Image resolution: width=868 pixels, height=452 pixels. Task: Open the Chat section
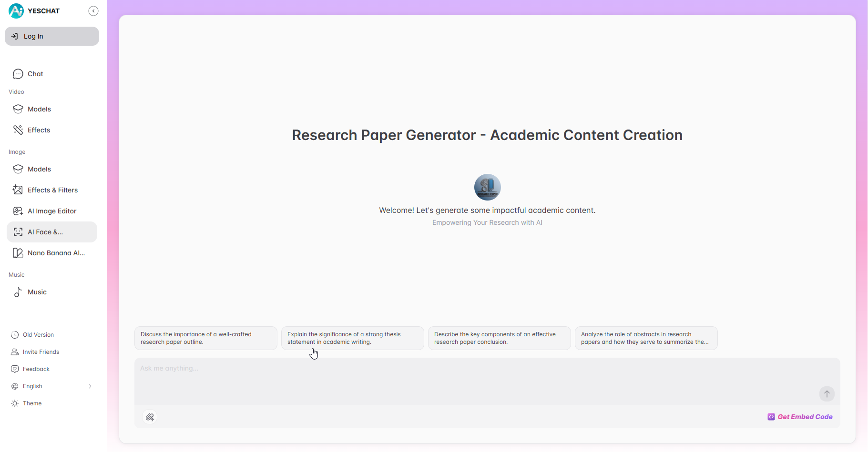pos(35,74)
